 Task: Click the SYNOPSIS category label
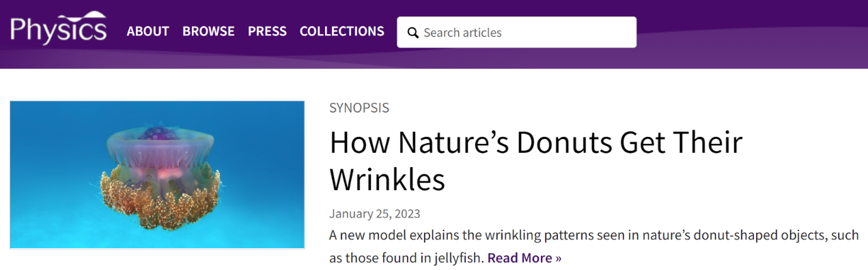[359, 108]
